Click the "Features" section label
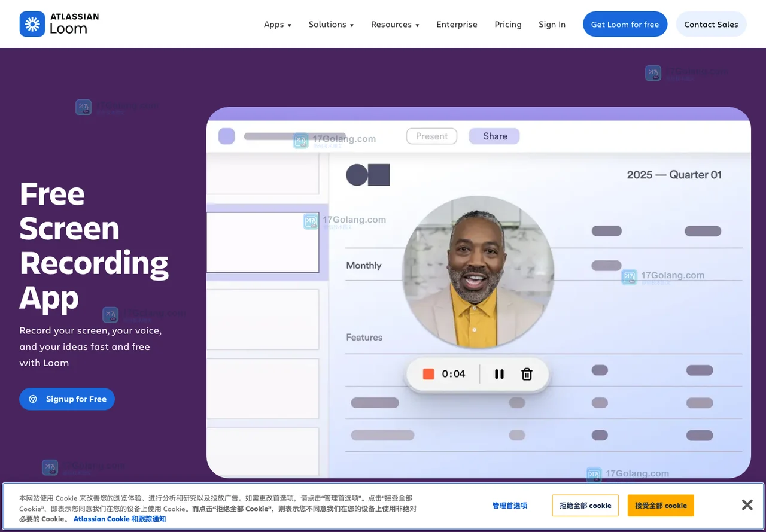766x532 pixels. point(364,337)
